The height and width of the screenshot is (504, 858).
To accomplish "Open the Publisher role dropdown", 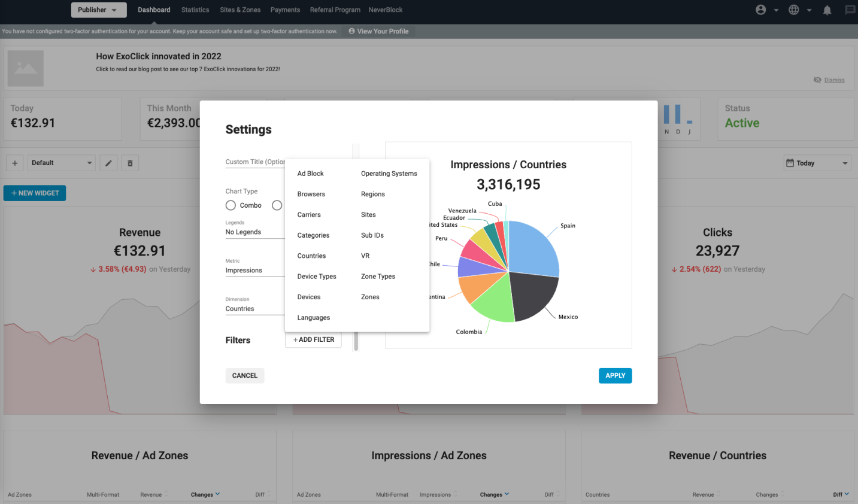I will pyautogui.click(x=98, y=10).
